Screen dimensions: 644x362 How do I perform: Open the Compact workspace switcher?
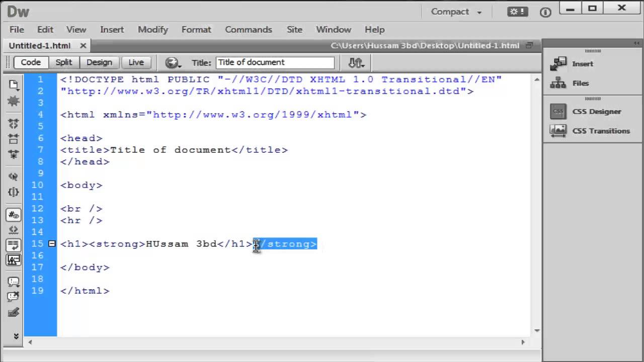pos(456,12)
